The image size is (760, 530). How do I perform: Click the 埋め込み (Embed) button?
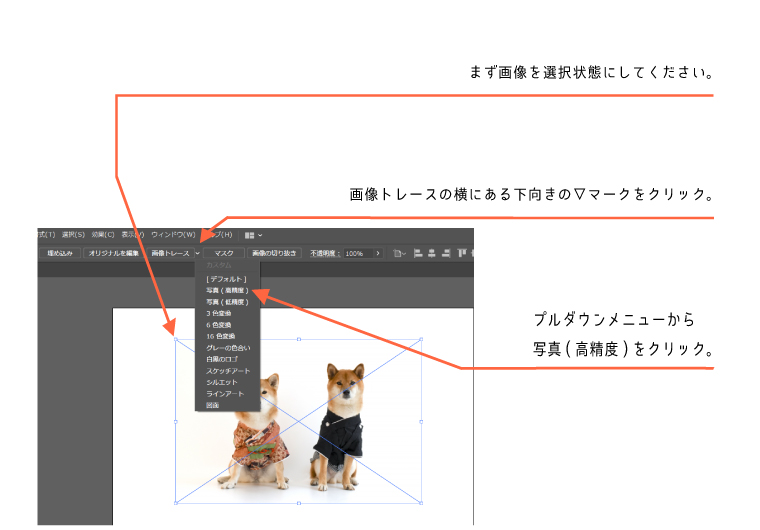(60, 253)
